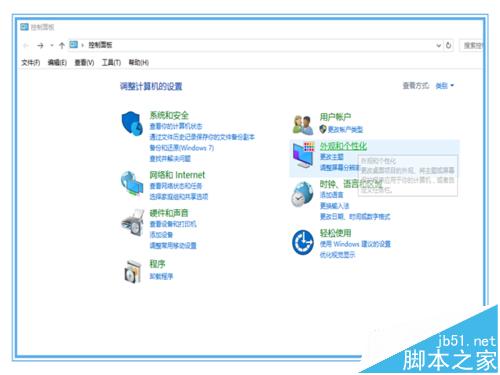The image size is (500, 375).
Task: Click view devices and printers link
Action: click(173, 224)
